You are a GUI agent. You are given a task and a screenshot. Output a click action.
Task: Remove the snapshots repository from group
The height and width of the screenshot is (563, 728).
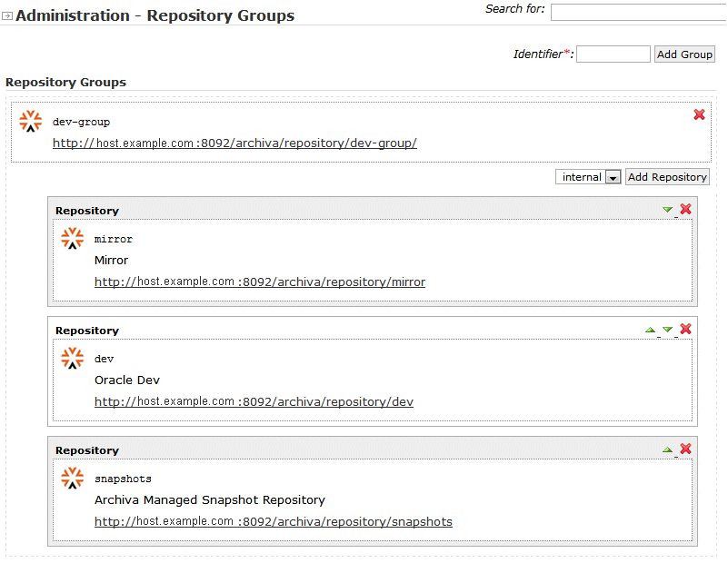[x=686, y=449]
